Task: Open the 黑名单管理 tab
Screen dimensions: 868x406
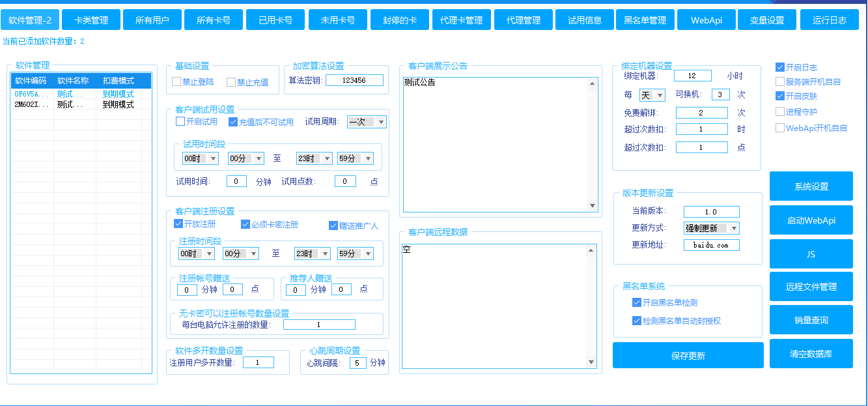Action: coord(645,20)
